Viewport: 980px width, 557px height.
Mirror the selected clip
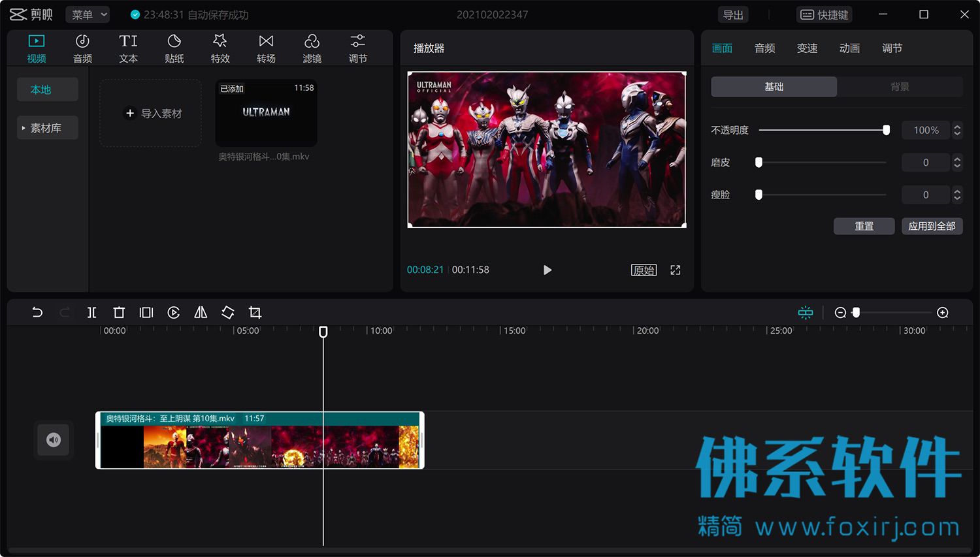click(x=201, y=313)
